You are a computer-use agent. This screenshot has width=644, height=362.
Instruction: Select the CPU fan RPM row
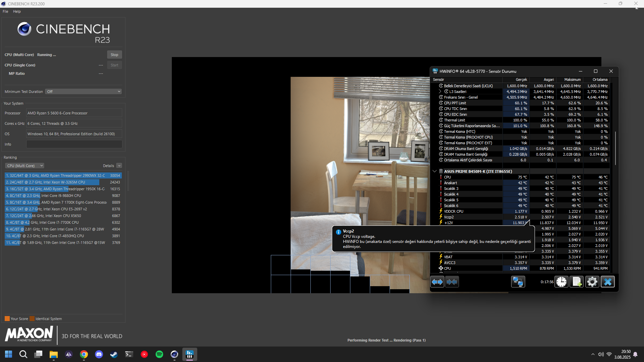520,268
